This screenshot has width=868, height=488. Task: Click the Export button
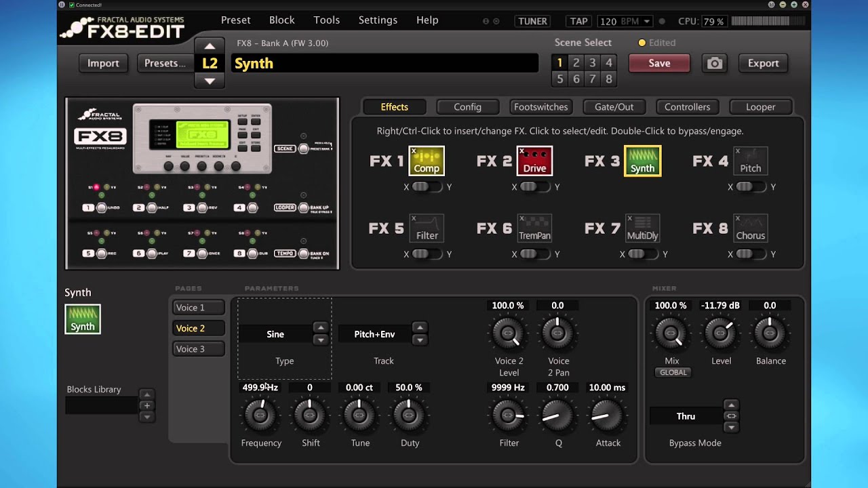point(763,63)
